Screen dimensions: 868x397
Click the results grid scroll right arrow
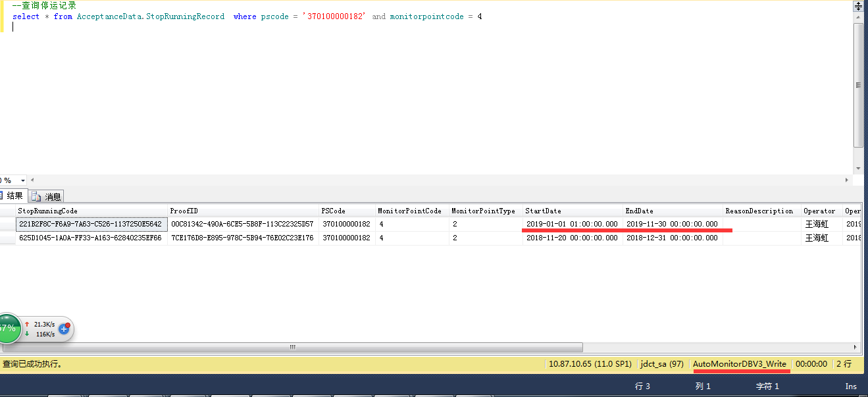click(856, 348)
